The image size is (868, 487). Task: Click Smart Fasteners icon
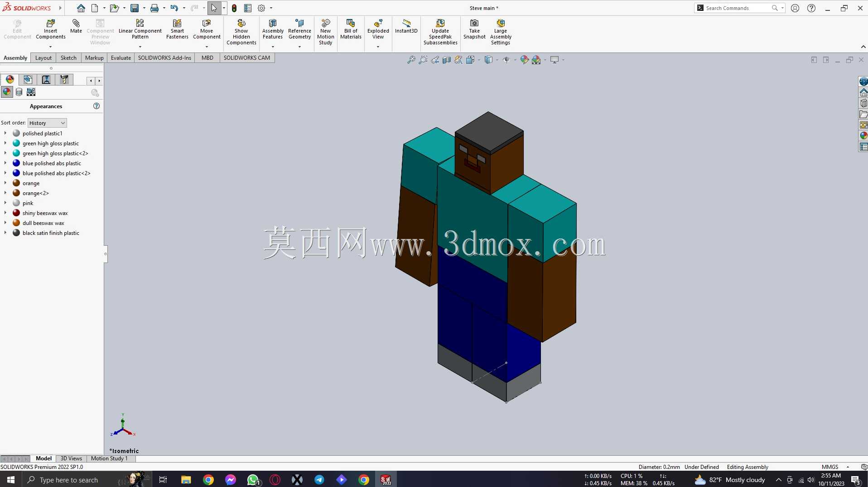click(x=177, y=29)
